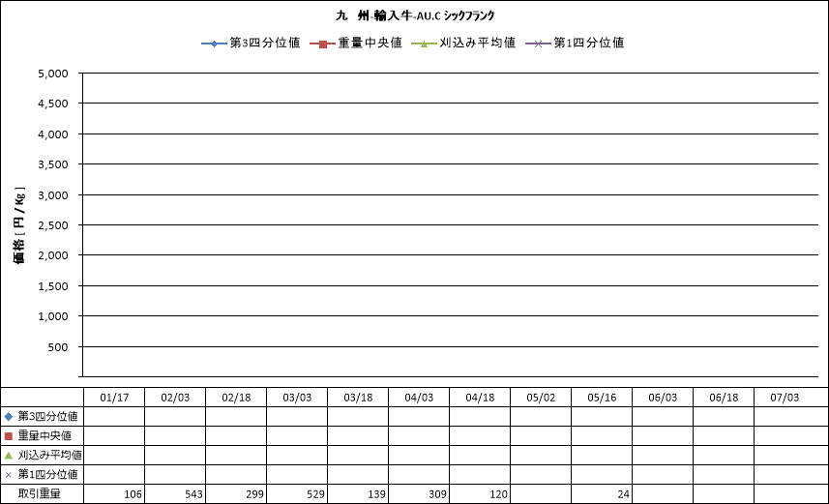Click the row label 刈込み平均値 in the table

pyautogui.click(x=50, y=455)
